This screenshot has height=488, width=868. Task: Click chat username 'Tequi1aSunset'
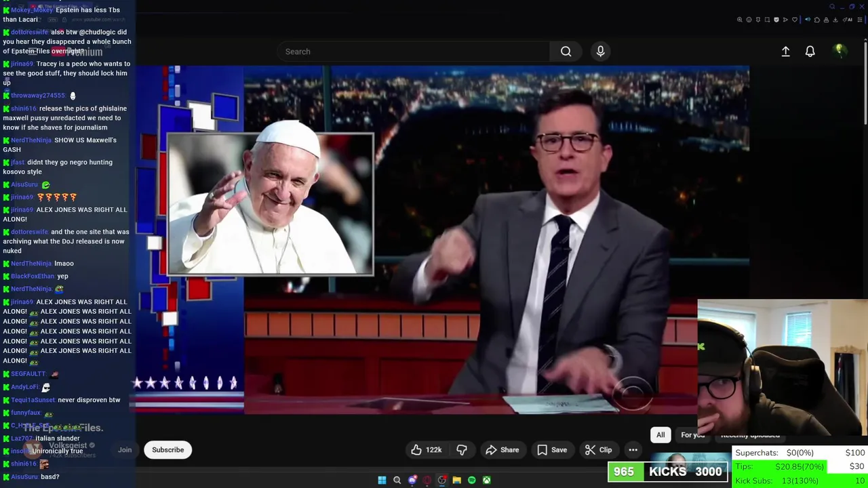click(33, 400)
